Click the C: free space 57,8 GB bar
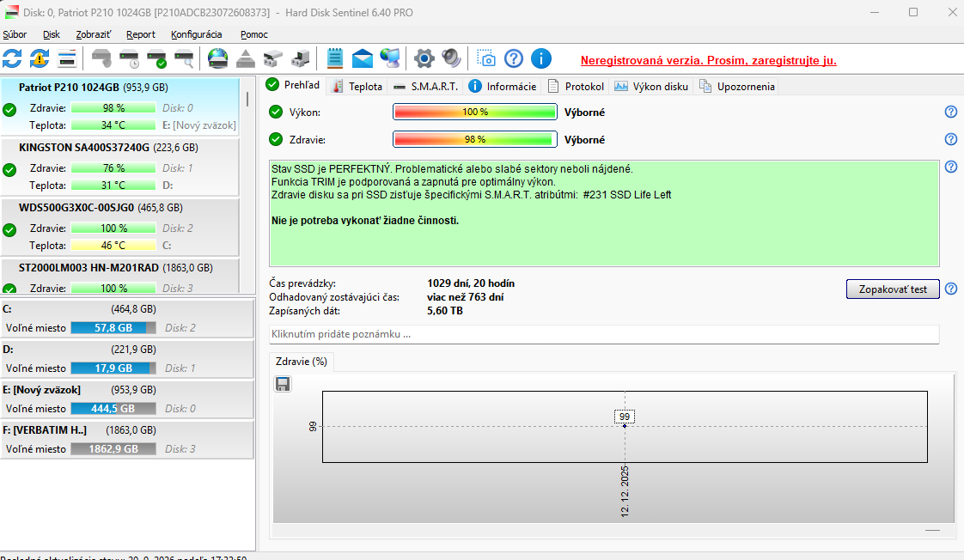Viewport: 964px width, 560px height. [113, 327]
